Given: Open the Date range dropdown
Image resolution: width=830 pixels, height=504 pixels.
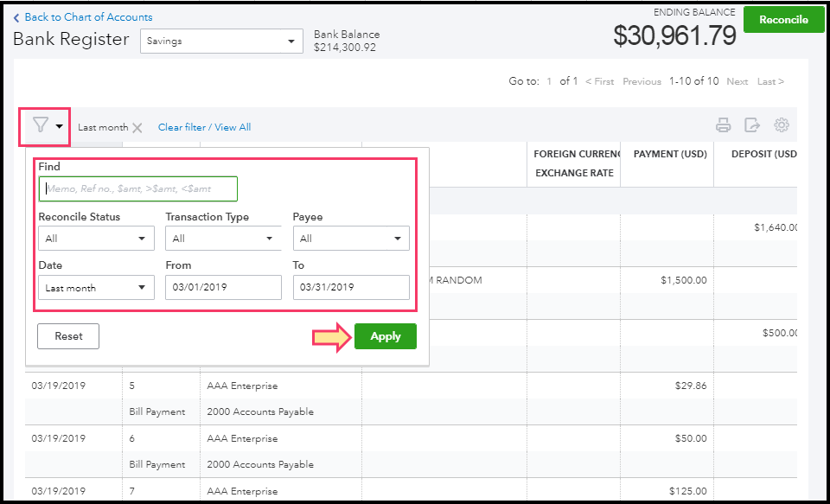Looking at the screenshot, I should coord(96,288).
